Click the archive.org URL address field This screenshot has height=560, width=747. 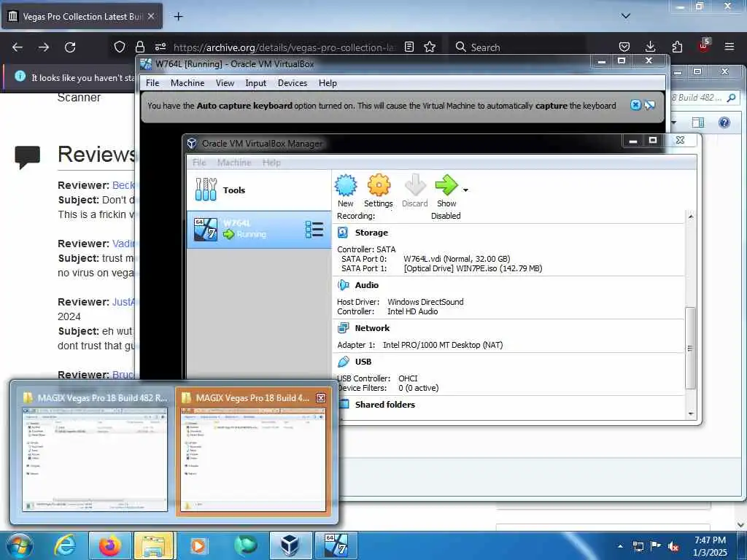[284, 47]
